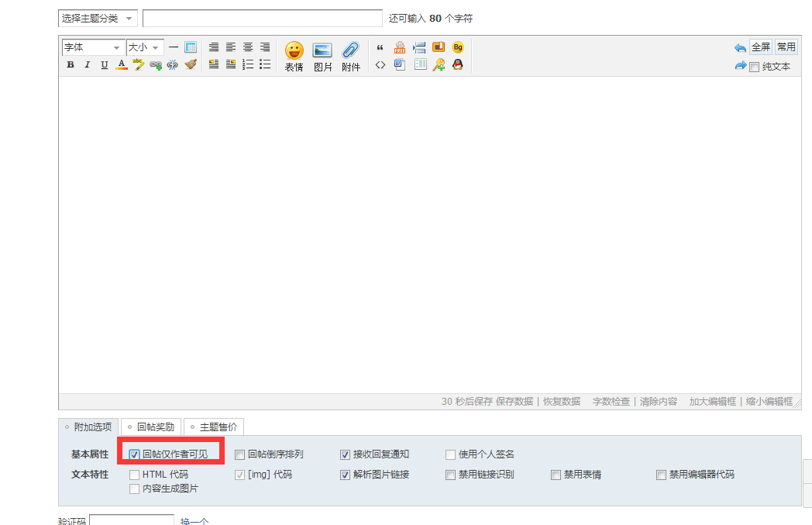Open the 字体 font dropdown

pyautogui.click(x=93, y=47)
